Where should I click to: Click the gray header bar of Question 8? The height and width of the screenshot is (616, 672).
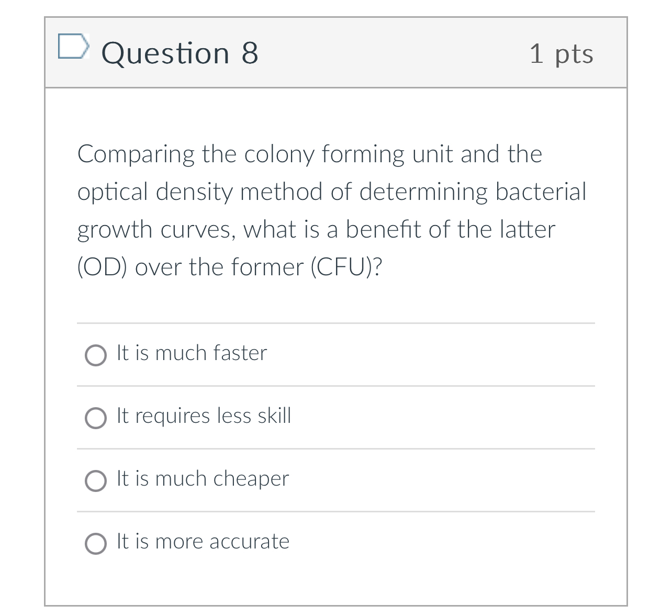coord(366,52)
